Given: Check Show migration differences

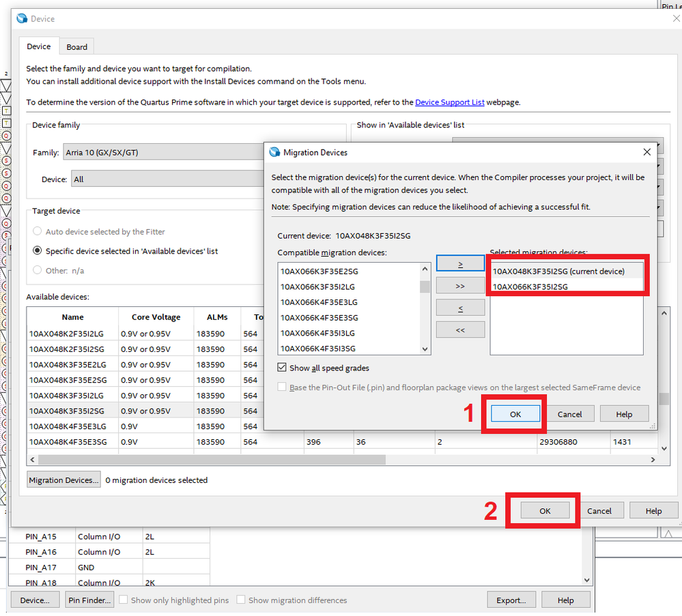Looking at the screenshot, I should [241, 600].
